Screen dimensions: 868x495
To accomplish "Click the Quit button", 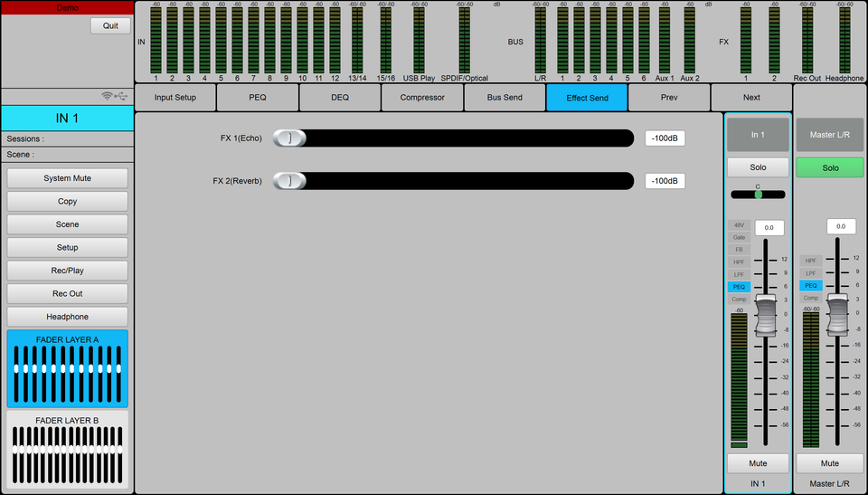I will pos(110,25).
